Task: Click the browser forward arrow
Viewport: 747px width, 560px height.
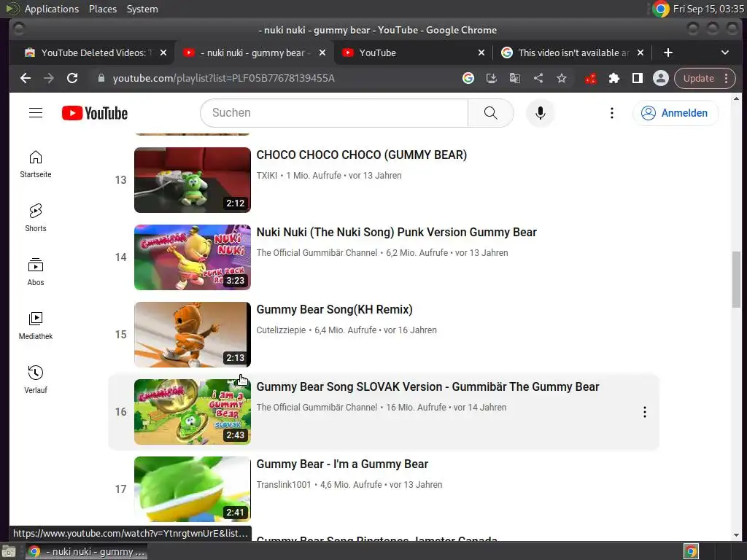Action: coord(49,78)
